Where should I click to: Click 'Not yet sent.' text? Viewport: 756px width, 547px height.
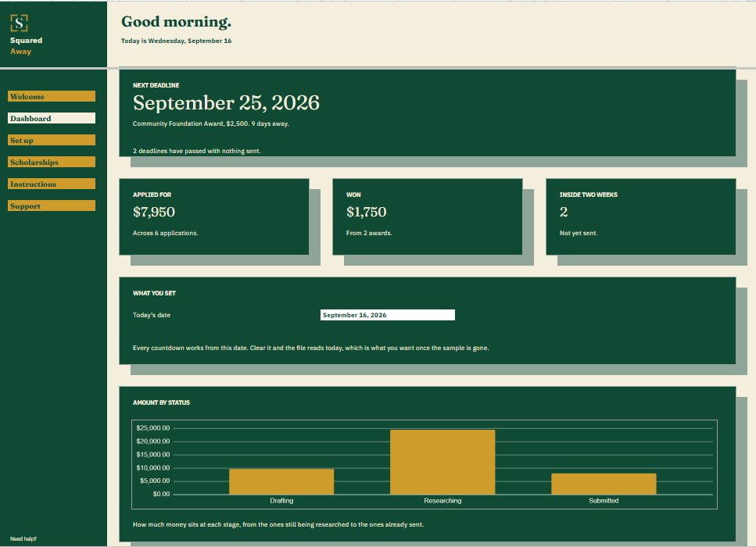pos(578,233)
